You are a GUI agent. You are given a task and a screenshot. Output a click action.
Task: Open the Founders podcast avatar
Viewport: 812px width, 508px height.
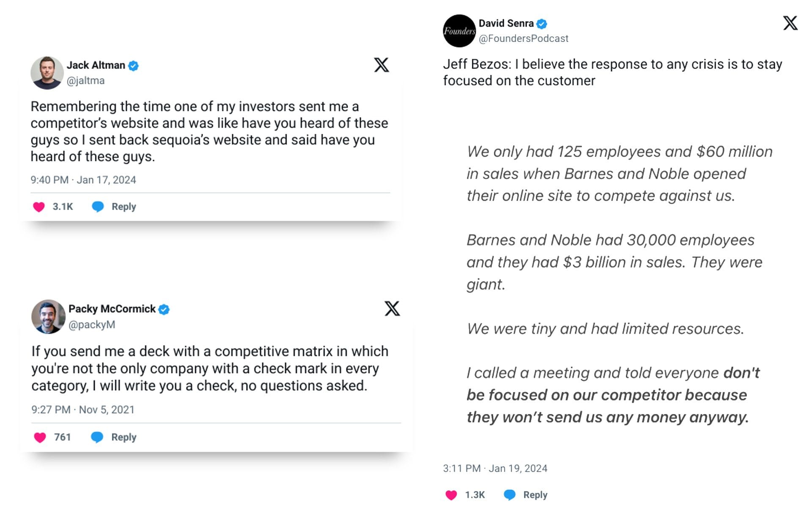click(459, 31)
